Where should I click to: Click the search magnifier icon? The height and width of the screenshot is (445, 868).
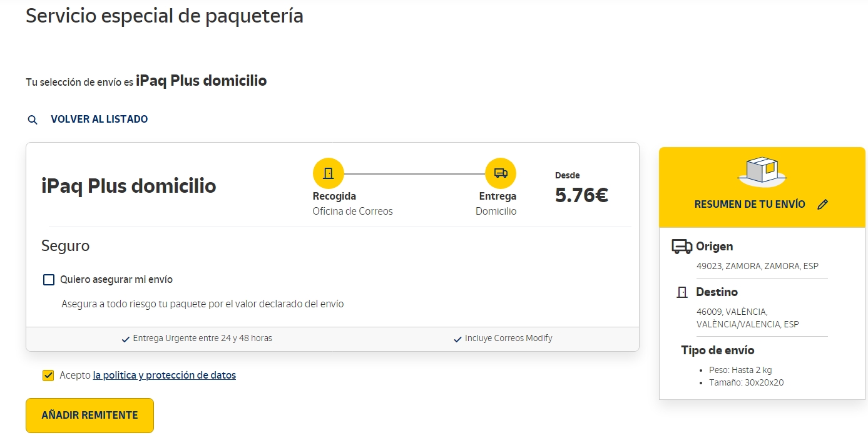[33, 120]
